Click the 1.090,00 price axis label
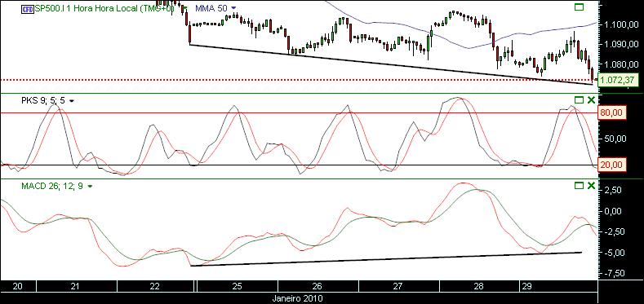The height and width of the screenshot is (304, 644). (x=620, y=45)
